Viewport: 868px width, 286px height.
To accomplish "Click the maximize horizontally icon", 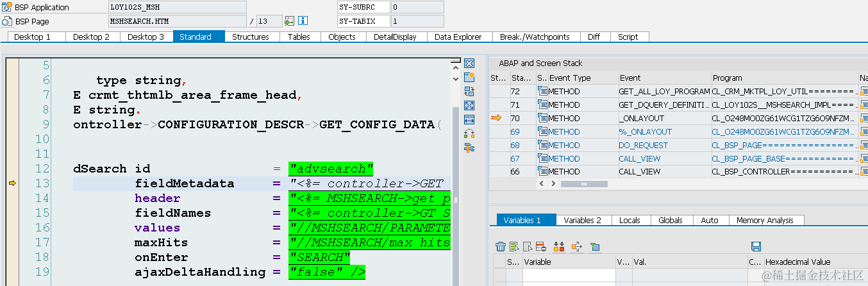I will (469, 120).
